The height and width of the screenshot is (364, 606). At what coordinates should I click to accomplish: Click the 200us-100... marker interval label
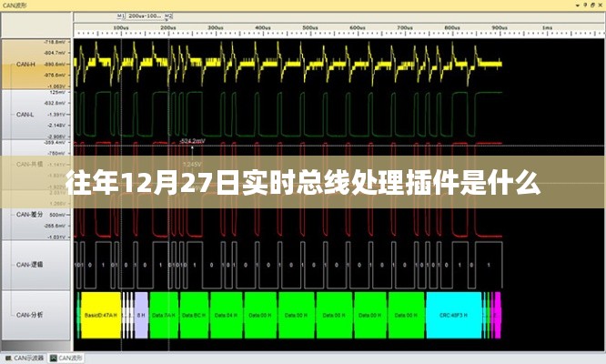[x=145, y=16]
